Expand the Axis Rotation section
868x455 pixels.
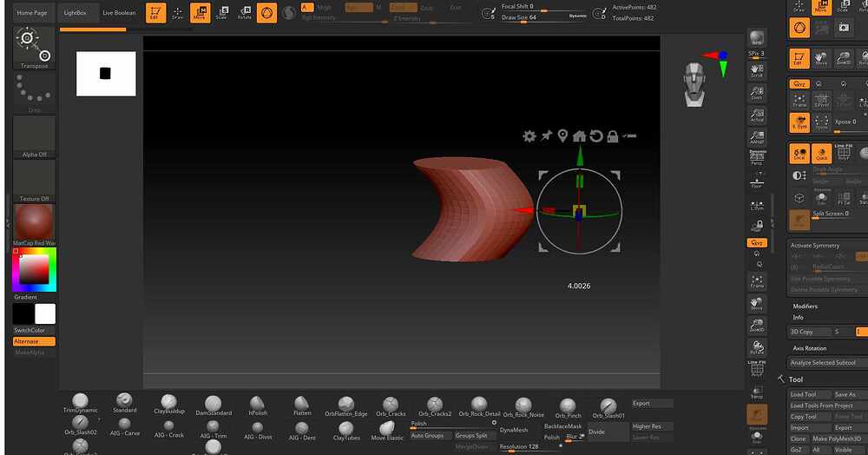click(x=809, y=348)
